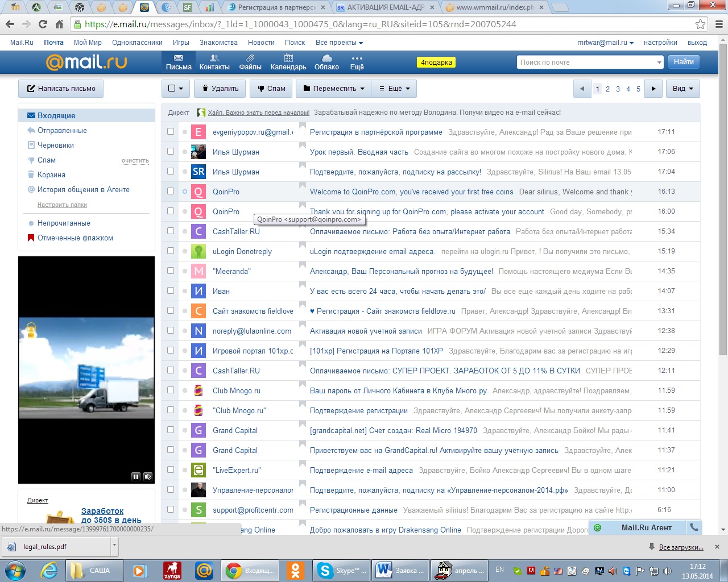728x582 pixels.
Task: Open the legal_rules.pdf download options arrow
Action: 114,547
